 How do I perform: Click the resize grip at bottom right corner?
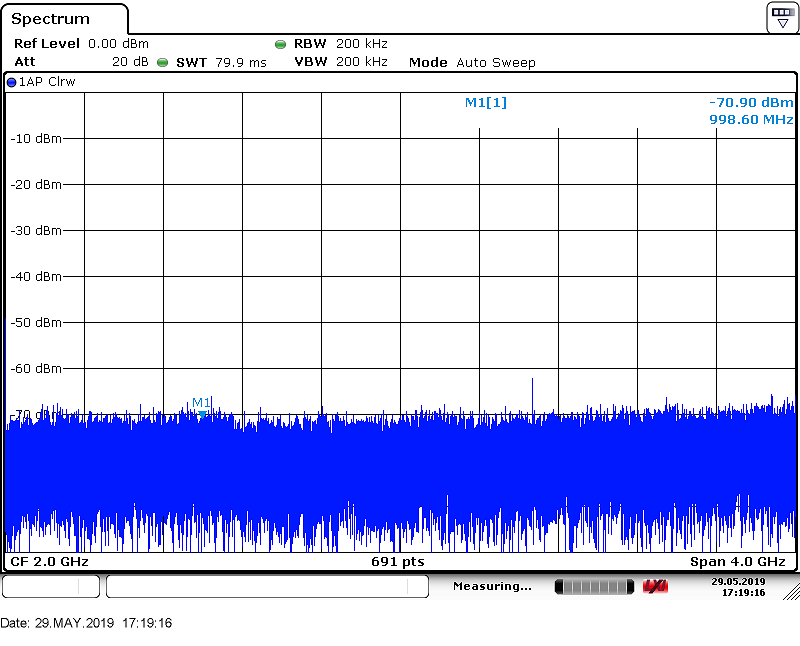point(791,592)
